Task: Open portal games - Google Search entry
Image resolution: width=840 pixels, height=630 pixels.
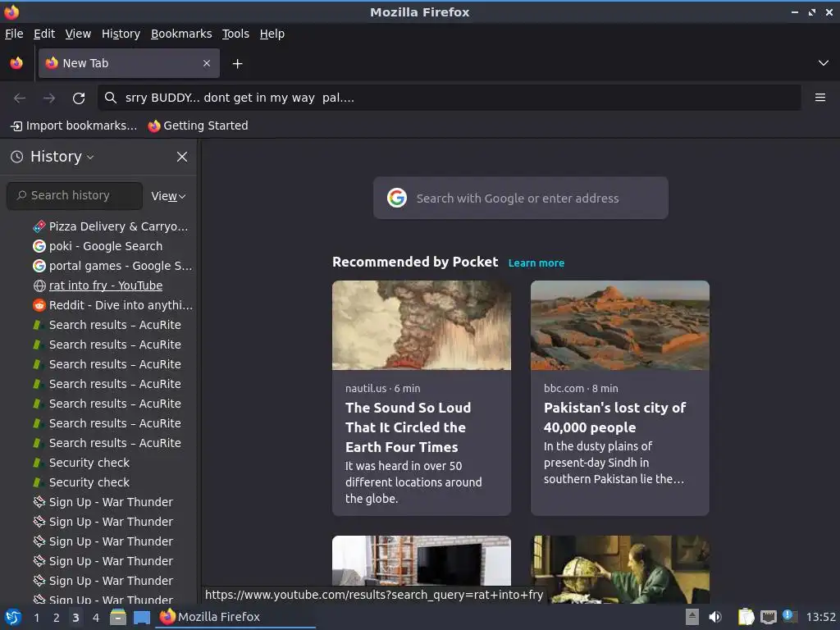Action: [x=112, y=267]
